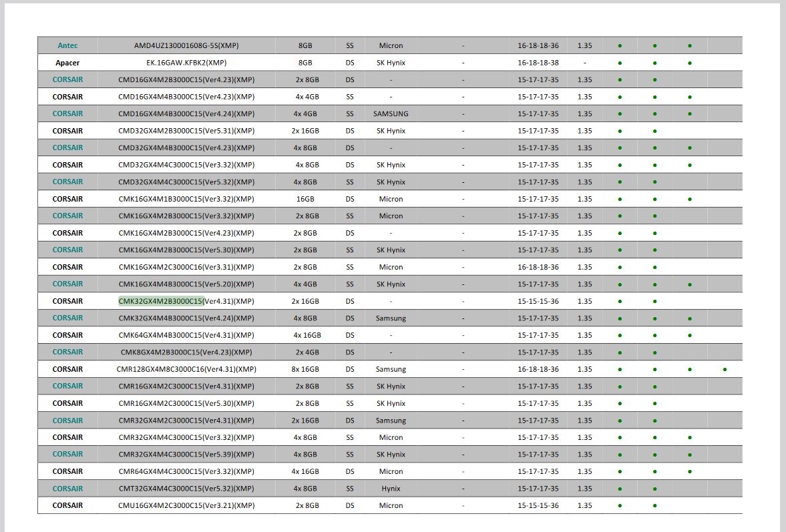Screen dimensions: 786x532
Task: Click CMR128GX4M8C3000C16(Ver4.31)(XMP) cell
Action: point(186,369)
